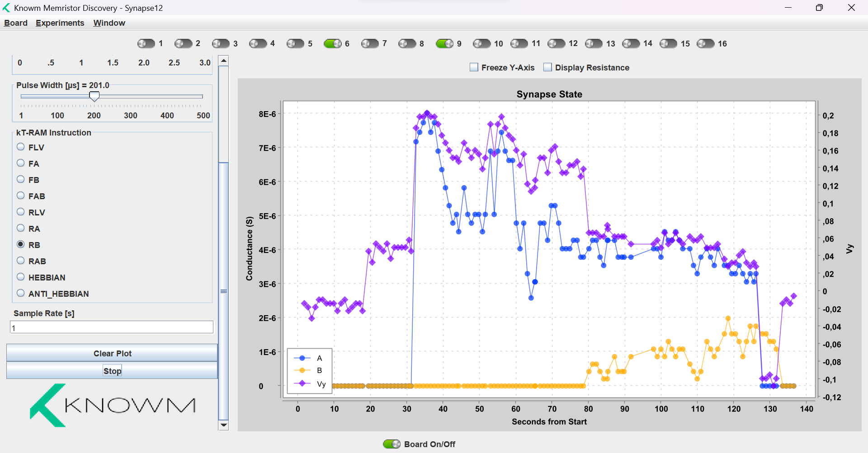Close the Knowm Memristor Discovery window
This screenshot has height=453, width=868.
pos(851,8)
